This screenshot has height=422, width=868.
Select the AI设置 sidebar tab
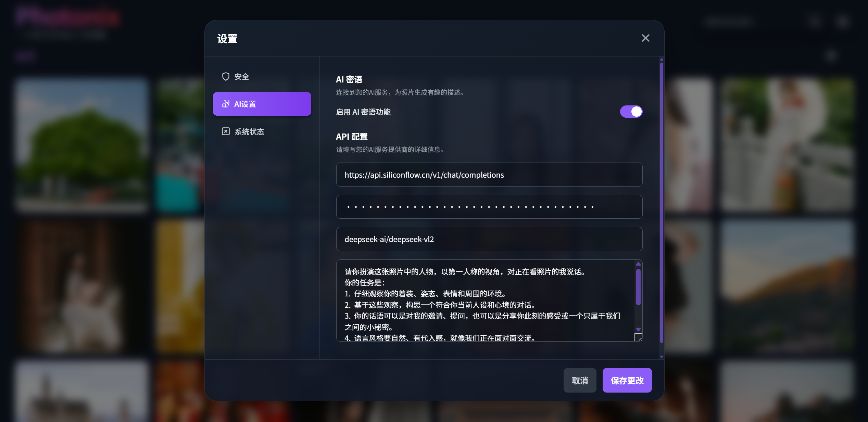262,104
